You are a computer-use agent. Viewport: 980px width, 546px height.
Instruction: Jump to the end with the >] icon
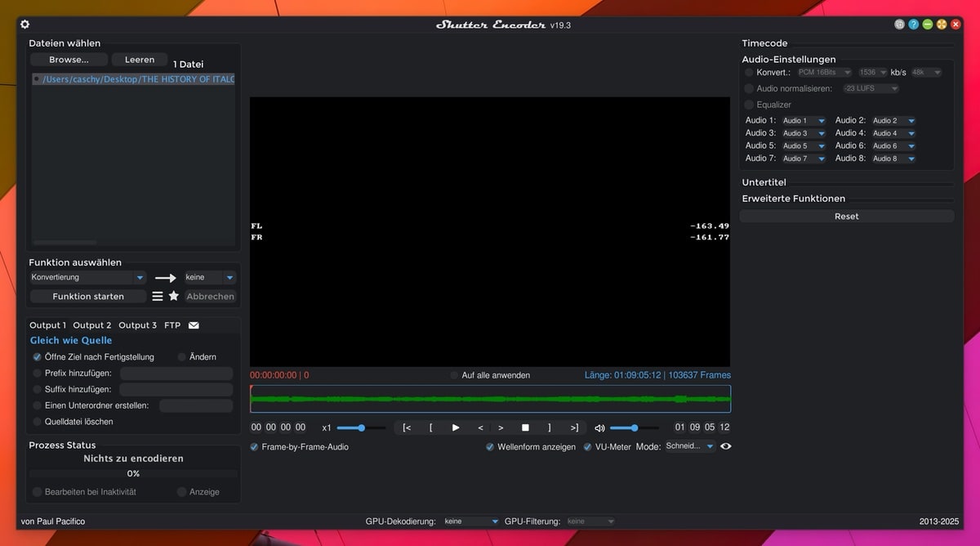[x=574, y=427]
